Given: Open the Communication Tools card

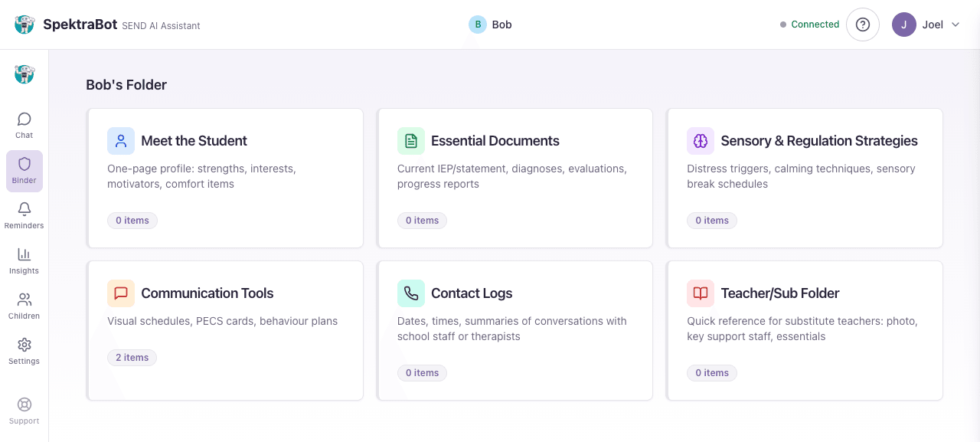Looking at the screenshot, I should 226,329.
